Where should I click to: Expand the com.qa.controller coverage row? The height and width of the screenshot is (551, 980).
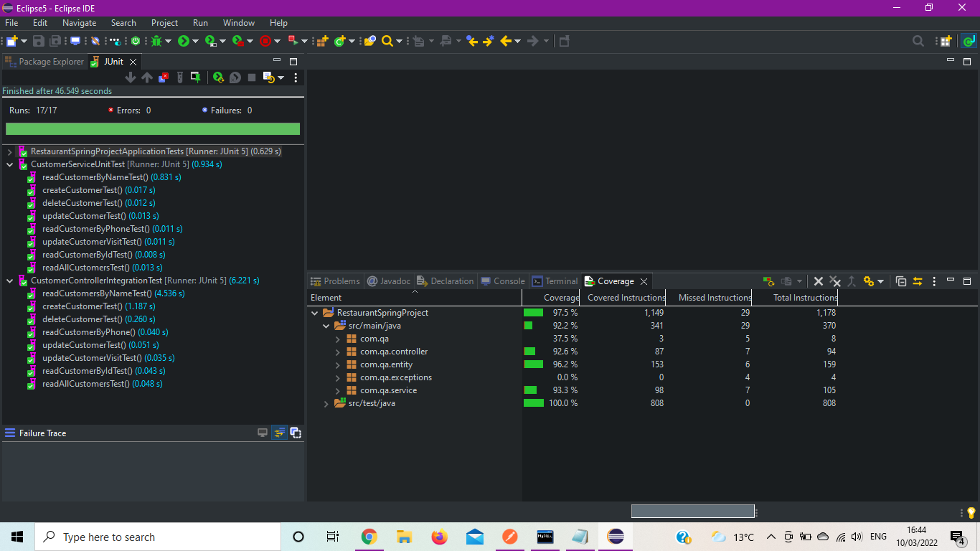point(338,352)
